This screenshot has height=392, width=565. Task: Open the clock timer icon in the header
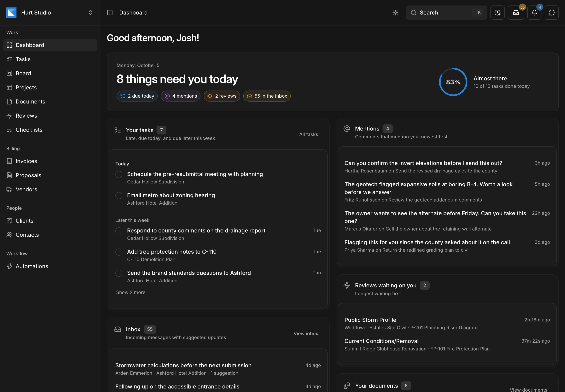pos(497,13)
